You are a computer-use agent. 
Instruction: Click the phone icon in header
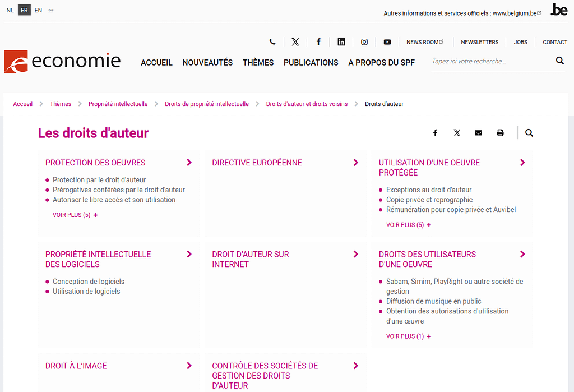point(272,42)
